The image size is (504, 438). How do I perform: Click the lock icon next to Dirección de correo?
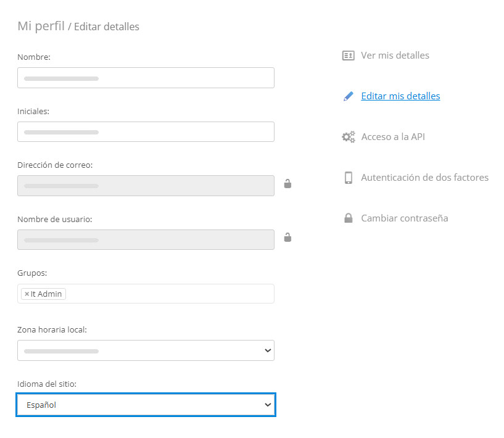tap(287, 184)
